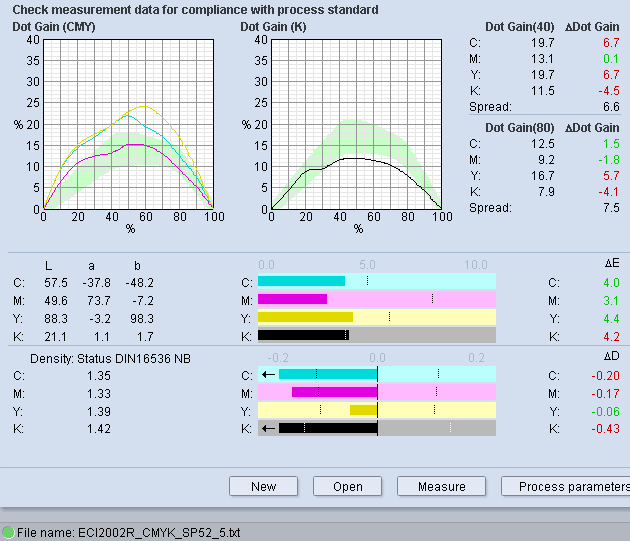Click ΔDot Gain value 0.1 for magenta
630x541 pixels.
pyautogui.click(x=611, y=59)
